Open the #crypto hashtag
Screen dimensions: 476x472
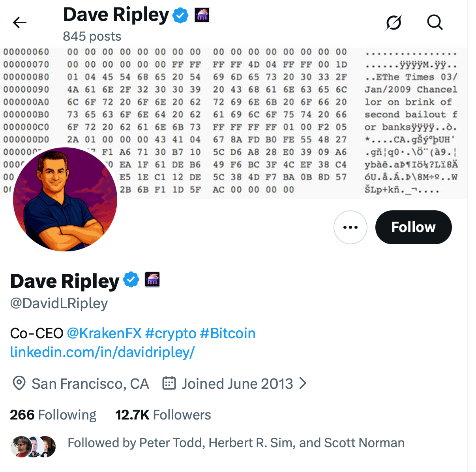(171, 333)
